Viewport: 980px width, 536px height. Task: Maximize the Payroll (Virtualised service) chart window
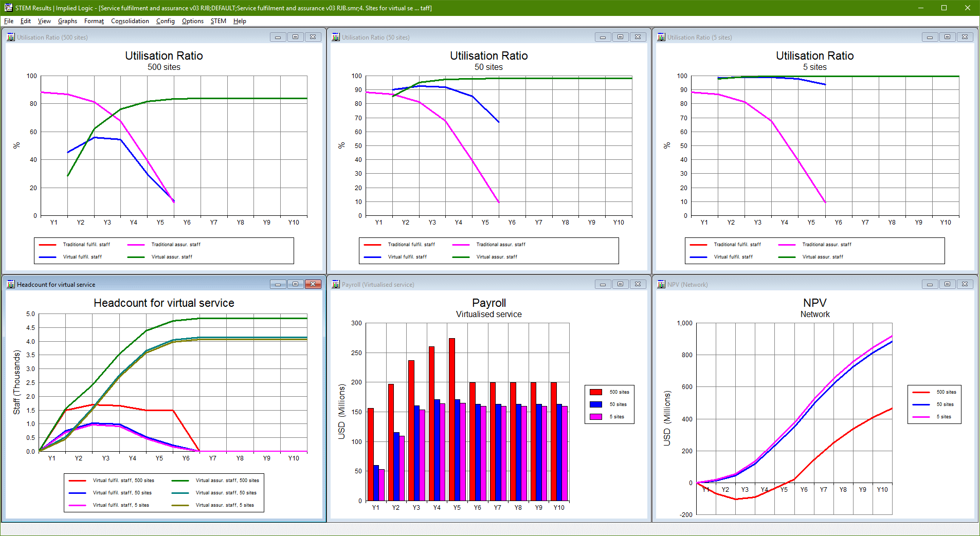click(620, 284)
